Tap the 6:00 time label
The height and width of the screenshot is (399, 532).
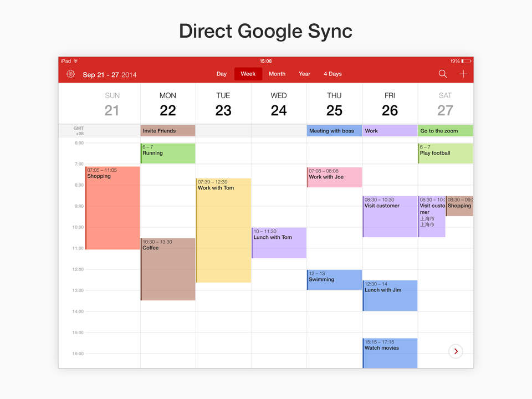[79, 143]
